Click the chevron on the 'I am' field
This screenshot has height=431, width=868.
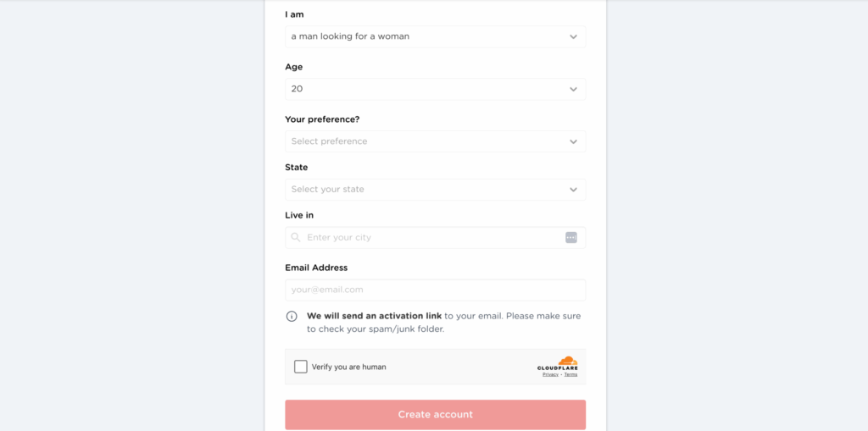click(x=574, y=36)
